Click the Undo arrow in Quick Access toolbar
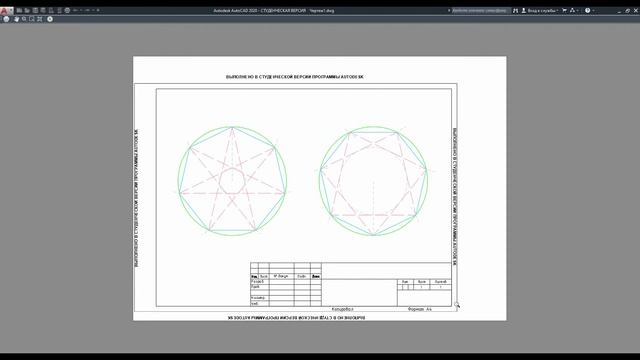This screenshot has height=360, width=640. click(x=75, y=10)
